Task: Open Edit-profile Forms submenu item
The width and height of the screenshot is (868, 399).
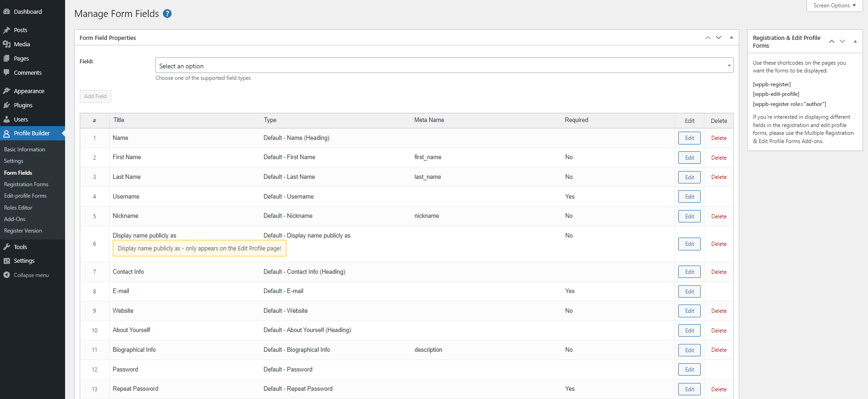Action: coord(25,196)
